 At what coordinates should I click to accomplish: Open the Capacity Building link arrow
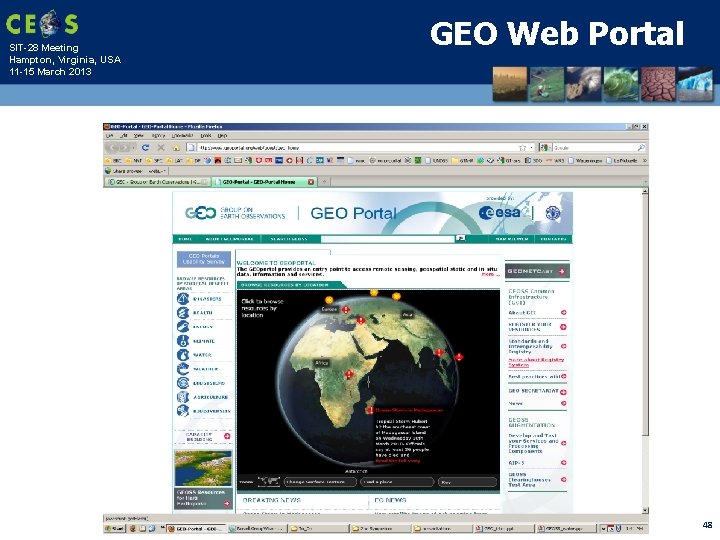(x=227, y=436)
